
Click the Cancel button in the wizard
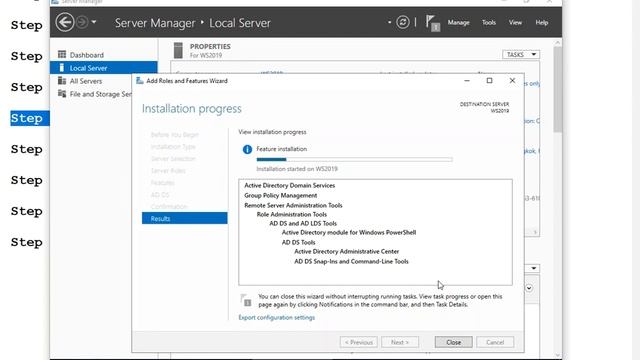[x=495, y=342]
